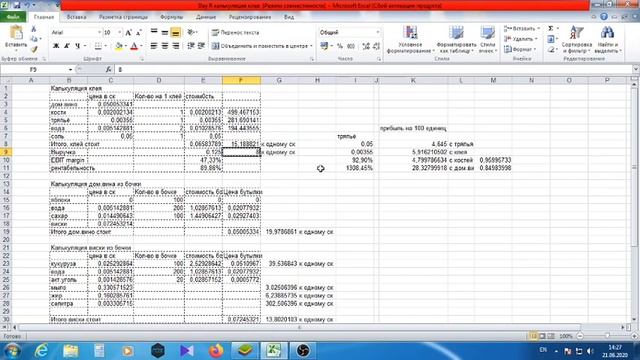Viewport: 640px width, 360px height.
Task: Switch to the Формулы tab
Action: 171,17
